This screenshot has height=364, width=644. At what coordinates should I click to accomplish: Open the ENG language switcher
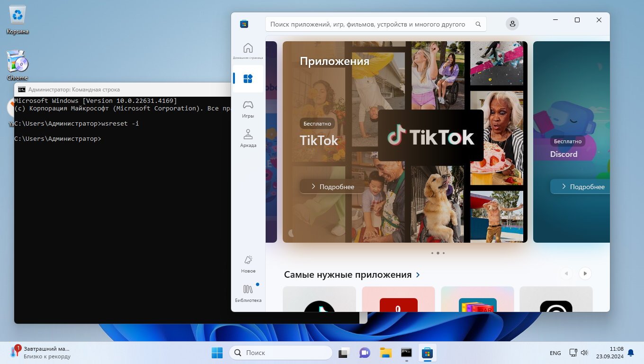[x=555, y=353]
